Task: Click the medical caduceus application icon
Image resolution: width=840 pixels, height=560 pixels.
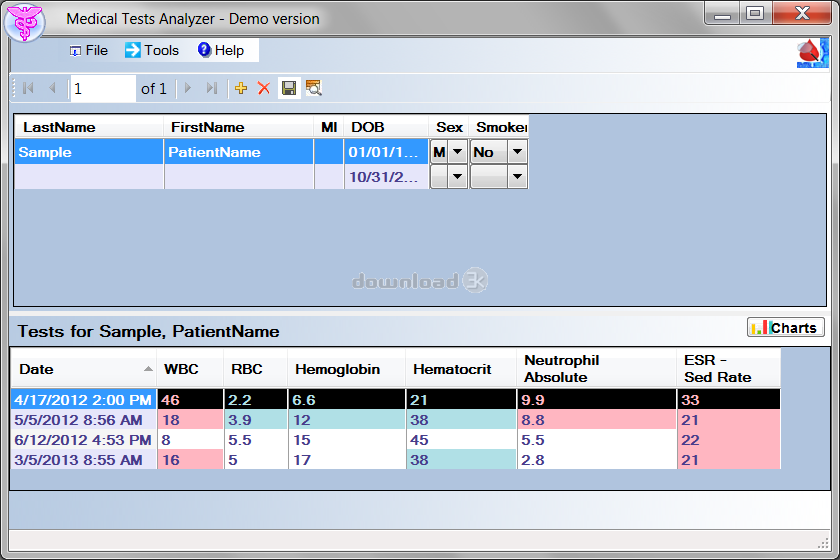Action: pyautogui.click(x=25, y=22)
